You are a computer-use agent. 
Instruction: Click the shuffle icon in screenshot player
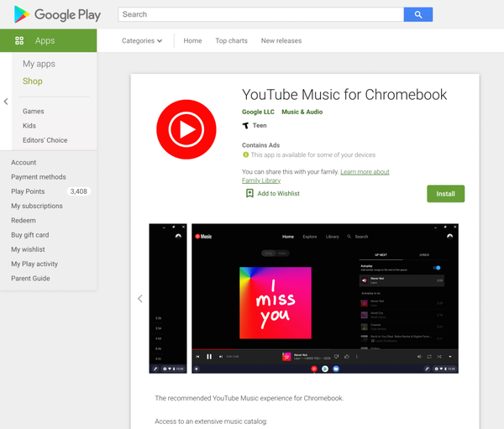[439, 357]
